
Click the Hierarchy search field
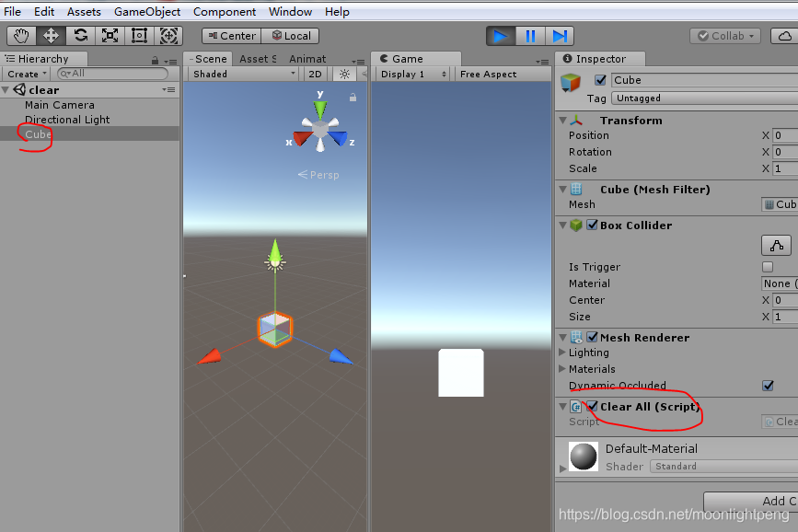click(x=112, y=74)
